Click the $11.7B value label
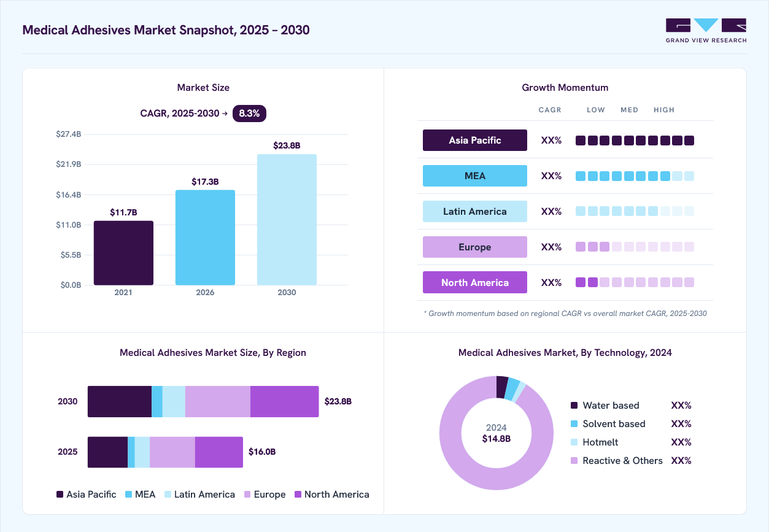 tap(123, 212)
